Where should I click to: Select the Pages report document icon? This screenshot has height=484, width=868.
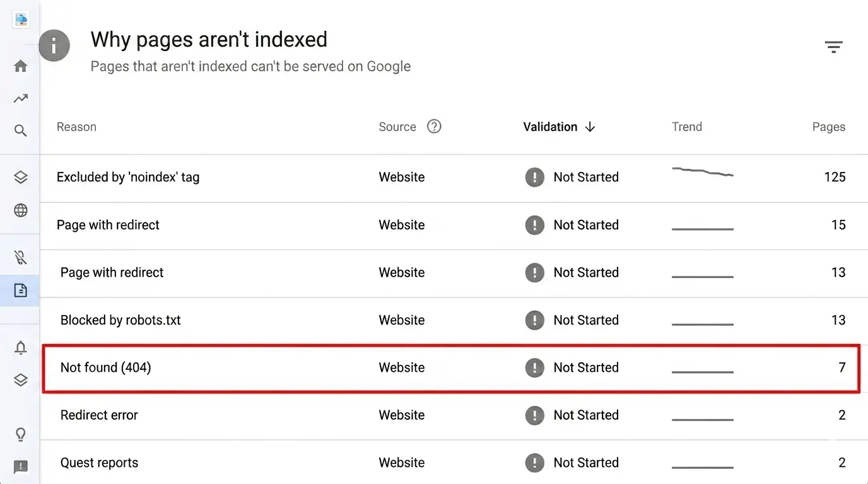(21, 291)
